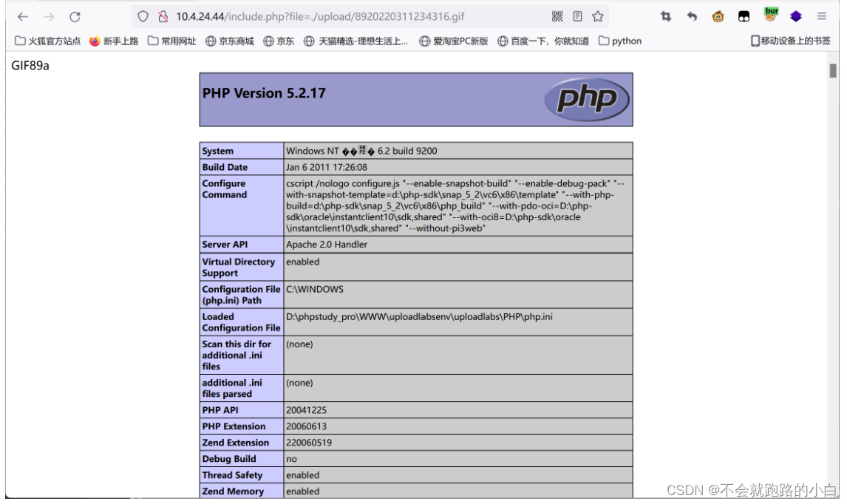Open the purple diamond extension icon
The image size is (847, 504).
[796, 17]
